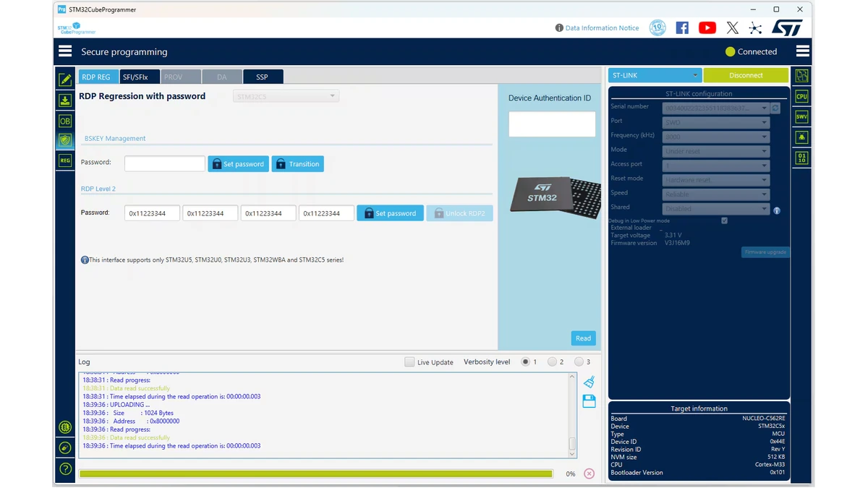Cancel the operation with the red X icon
This screenshot has width=868, height=488.
[589, 474]
